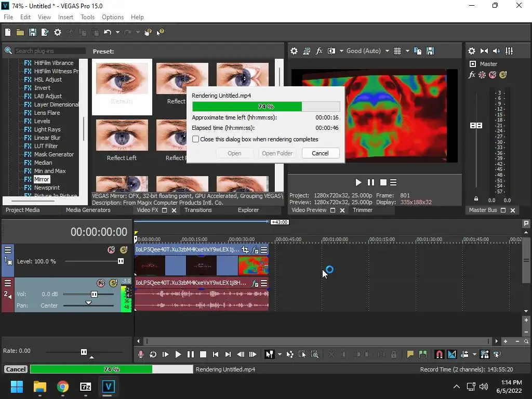Open Event Pan/Crop on video clip

click(245, 250)
